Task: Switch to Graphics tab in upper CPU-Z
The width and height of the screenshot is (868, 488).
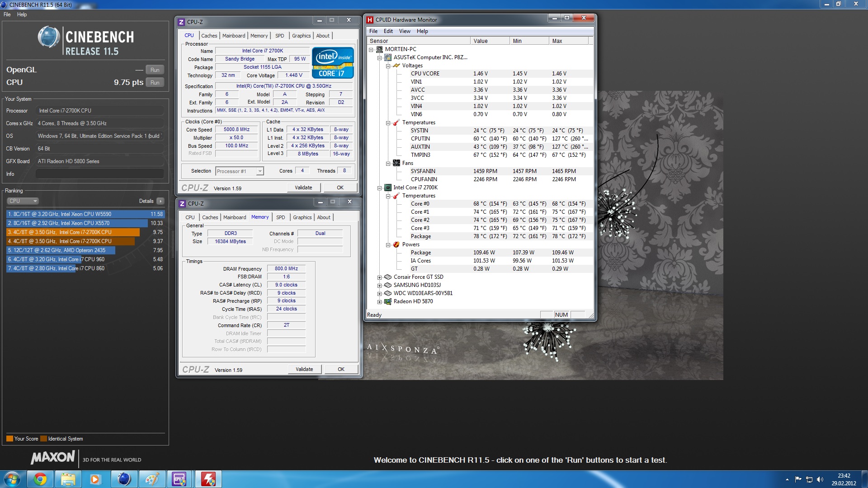Action: [x=302, y=36]
